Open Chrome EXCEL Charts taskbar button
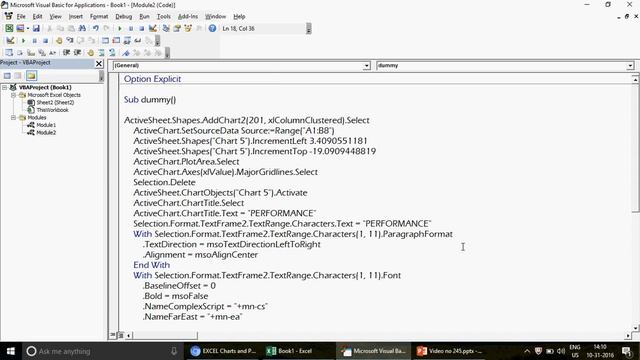This screenshot has height=360, width=640. [x=224, y=351]
